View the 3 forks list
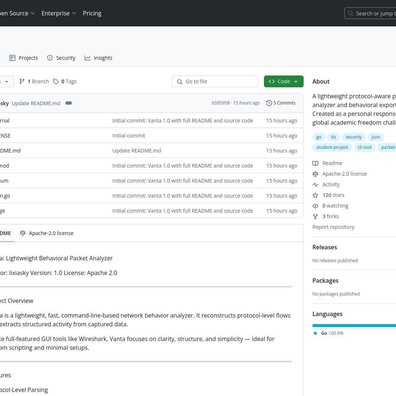The width and height of the screenshot is (396, 396). pos(330,216)
